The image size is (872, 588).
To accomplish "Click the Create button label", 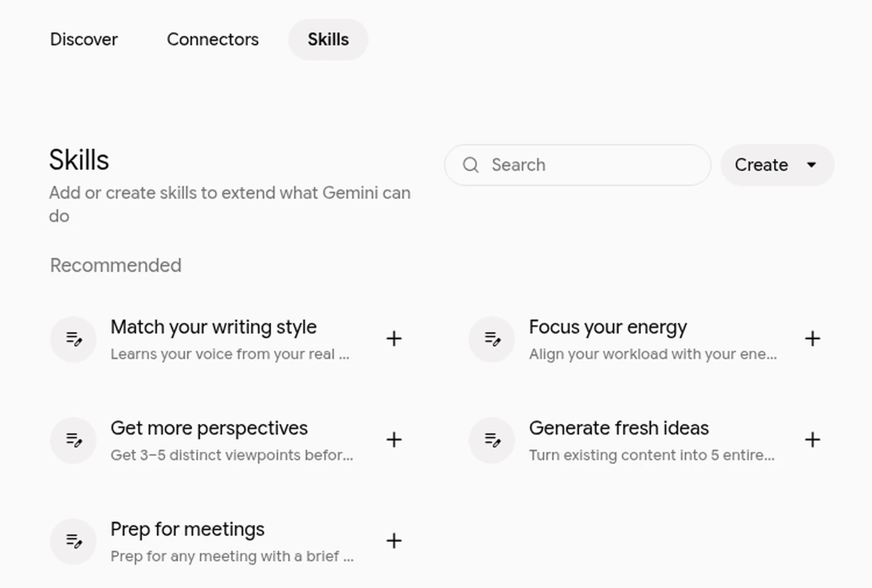I will coord(761,165).
